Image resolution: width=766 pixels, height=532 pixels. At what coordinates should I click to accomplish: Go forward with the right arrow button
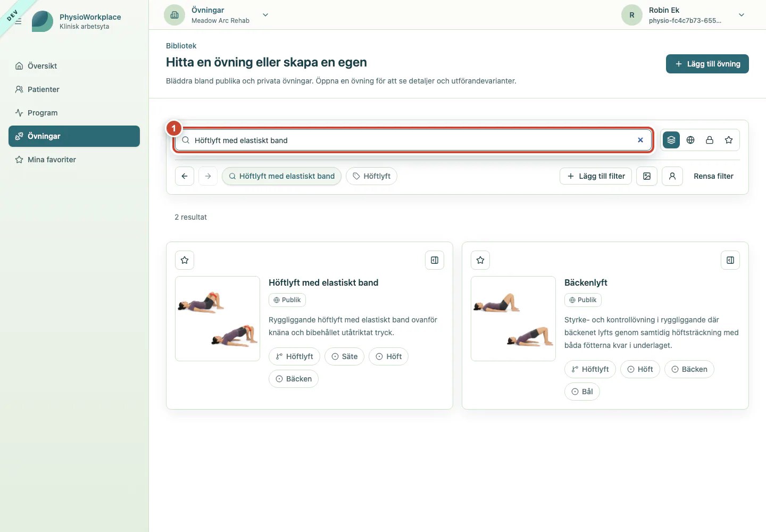click(x=208, y=176)
